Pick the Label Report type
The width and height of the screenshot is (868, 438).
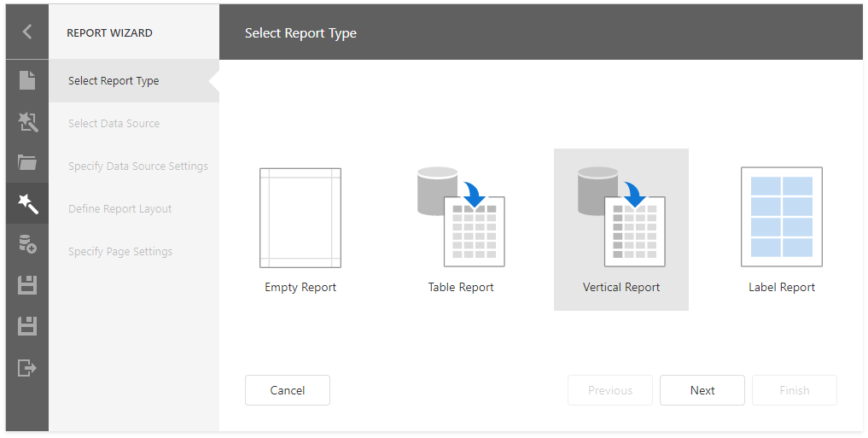[x=782, y=231]
